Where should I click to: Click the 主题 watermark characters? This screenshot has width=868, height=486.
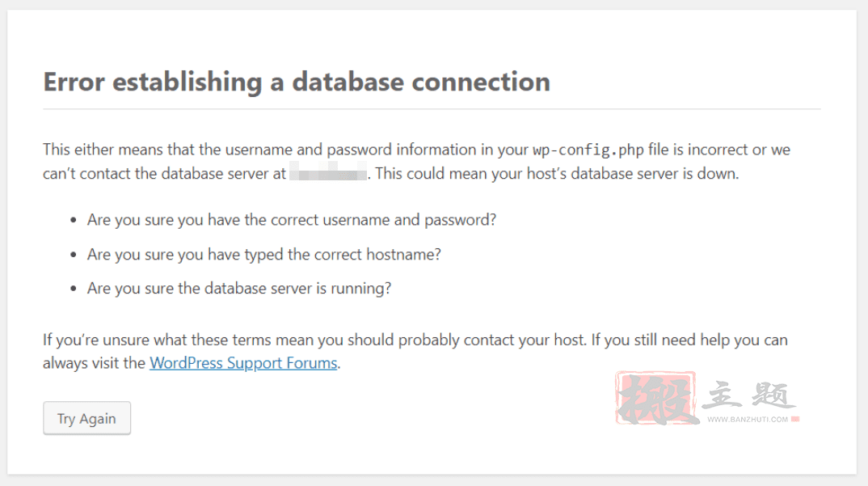coord(749,395)
